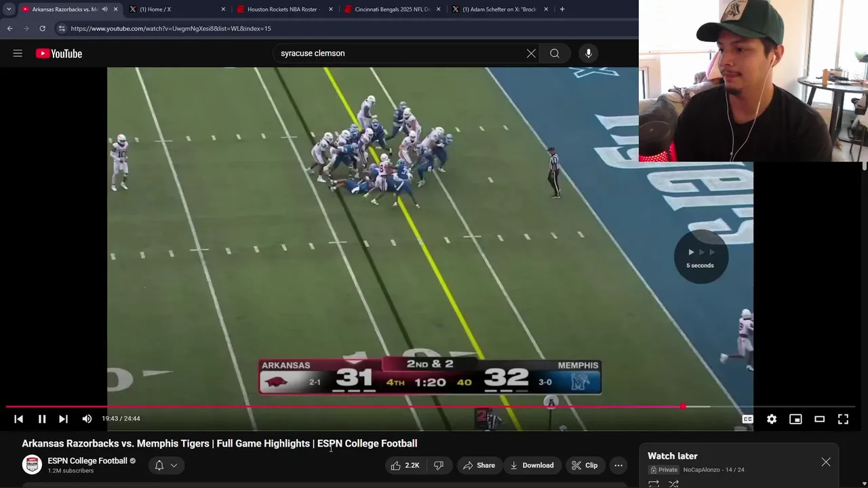Toggle the notification bell for the channel
This screenshot has height=488, width=868.
pyautogui.click(x=159, y=465)
